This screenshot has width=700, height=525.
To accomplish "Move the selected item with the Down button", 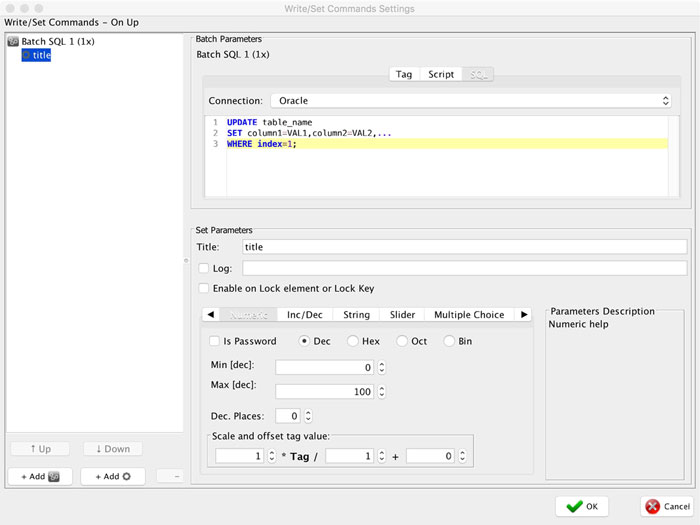I will pyautogui.click(x=113, y=449).
